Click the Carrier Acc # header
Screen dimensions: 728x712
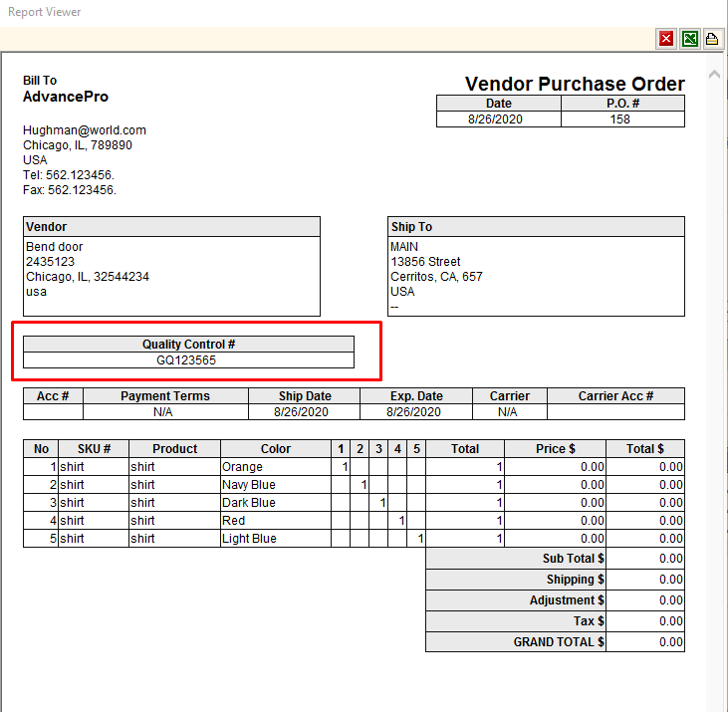(615, 396)
